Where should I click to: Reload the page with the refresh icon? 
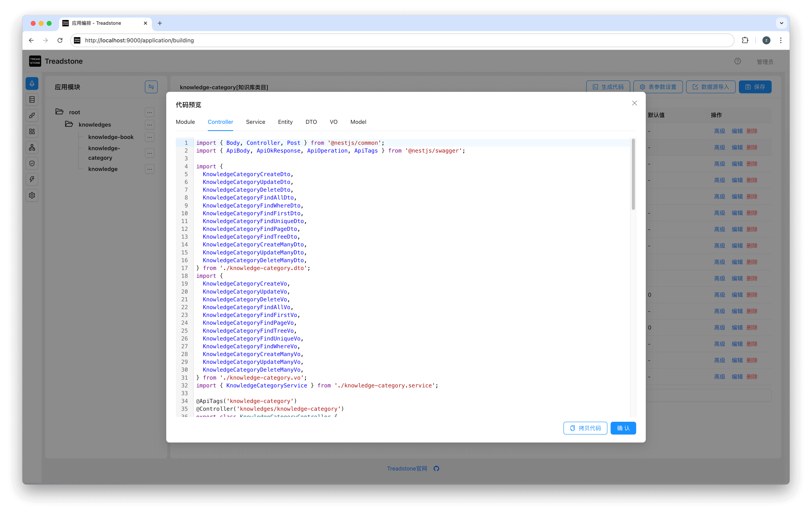[x=60, y=41]
